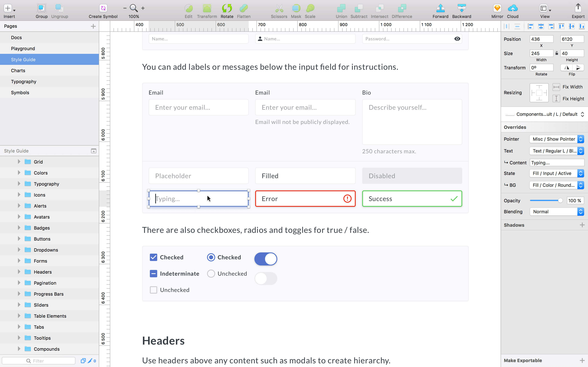Toggle the Unchecked checkbox state
The image size is (588, 367).
click(x=153, y=290)
